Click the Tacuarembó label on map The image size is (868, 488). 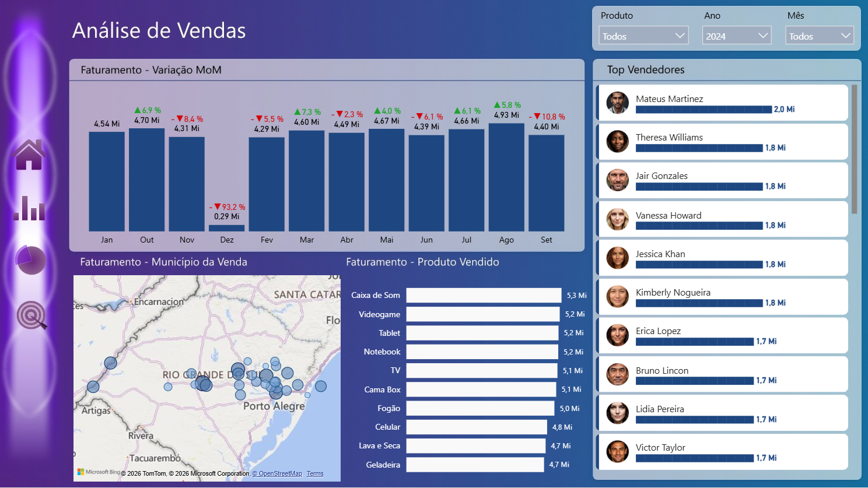(155, 458)
